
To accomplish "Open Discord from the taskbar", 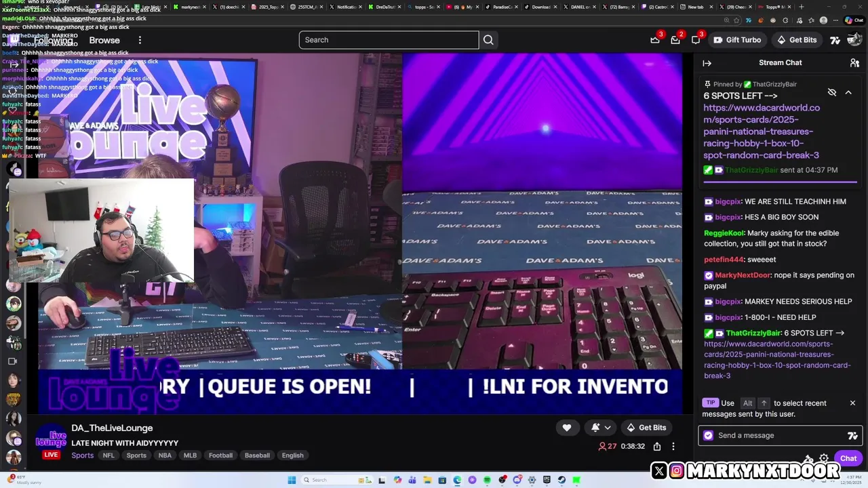I will click(x=517, y=480).
